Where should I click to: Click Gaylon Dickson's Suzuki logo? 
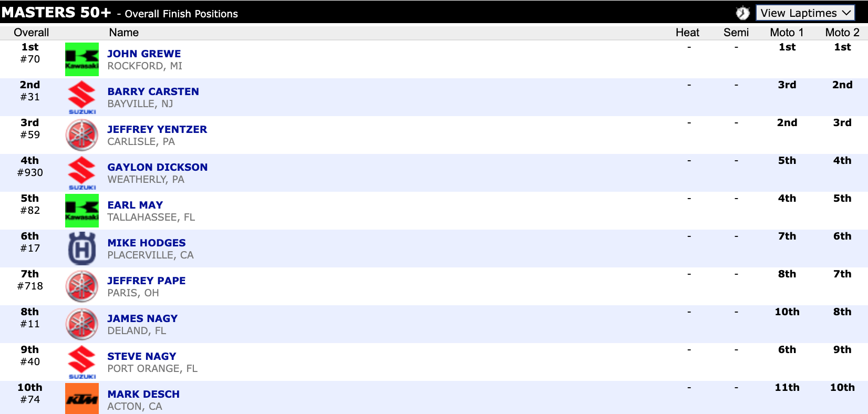coord(81,173)
